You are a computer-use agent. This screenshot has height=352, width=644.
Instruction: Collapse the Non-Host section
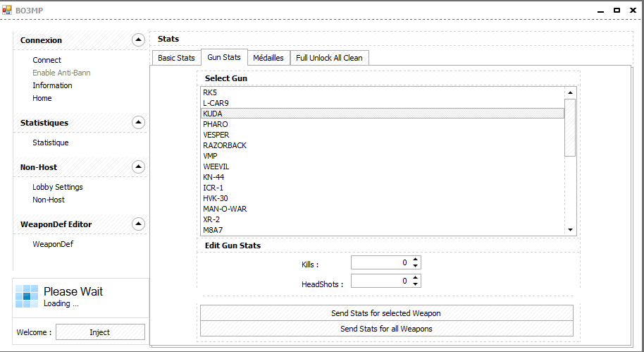[x=138, y=166]
